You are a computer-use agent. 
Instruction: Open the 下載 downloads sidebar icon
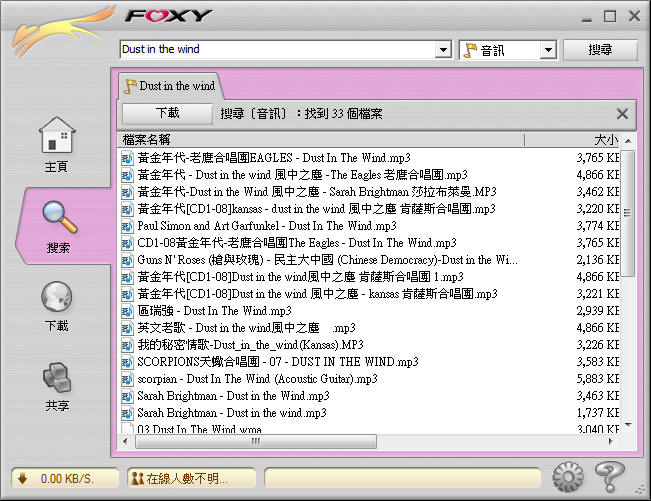pos(57,299)
